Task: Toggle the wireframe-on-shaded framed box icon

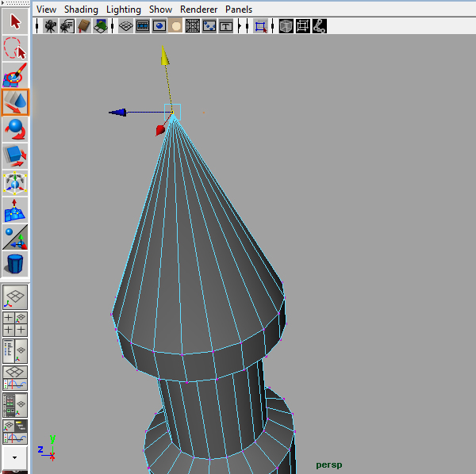Action: (303, 26)
